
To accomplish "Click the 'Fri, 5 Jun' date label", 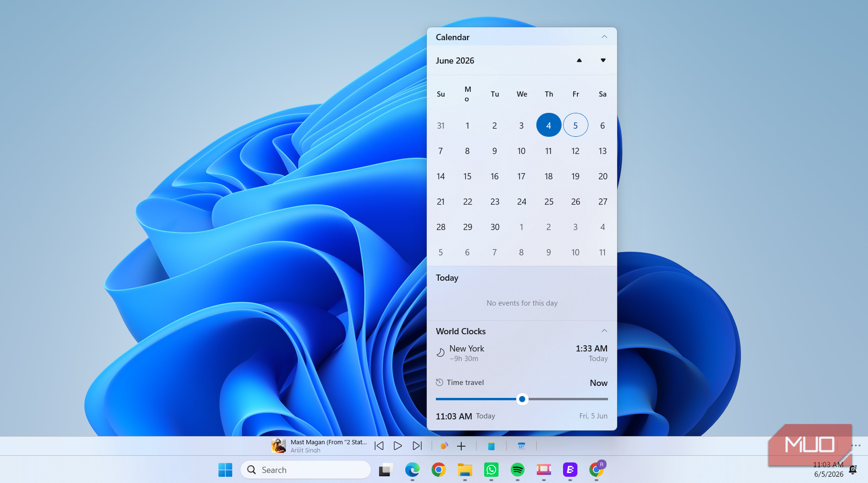I will click(x=593, y=416).
